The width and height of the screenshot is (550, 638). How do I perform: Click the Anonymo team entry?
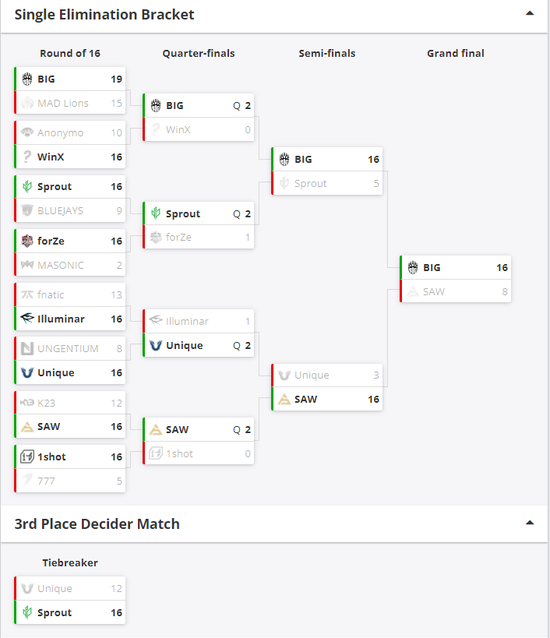click(x=70, y=133)
